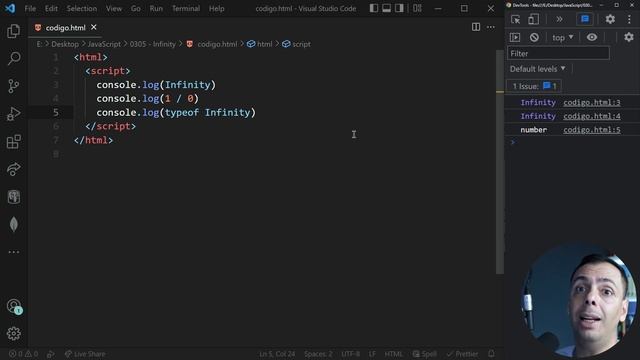Show additional views ellipsis in activity bar
This screenshot has height=360, width=640.
[x=13, y=252]
